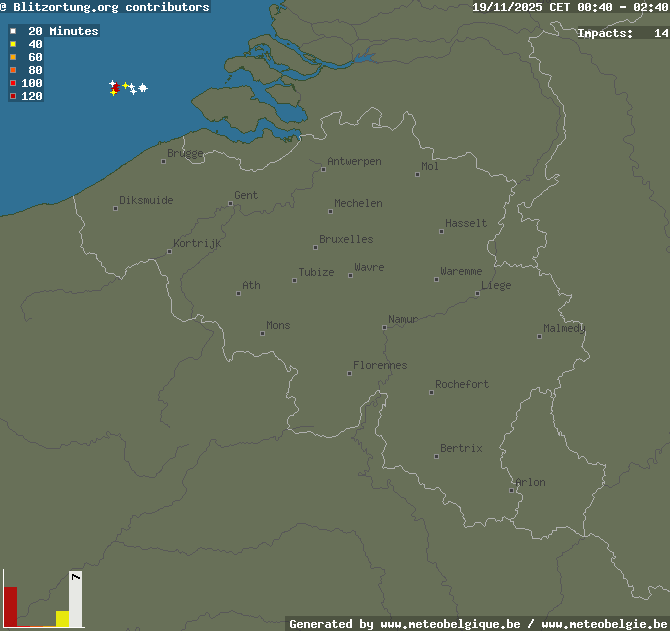The image size is (670, 631).
Task: Click the Bruxelles city marker
Action: [315, 247]
